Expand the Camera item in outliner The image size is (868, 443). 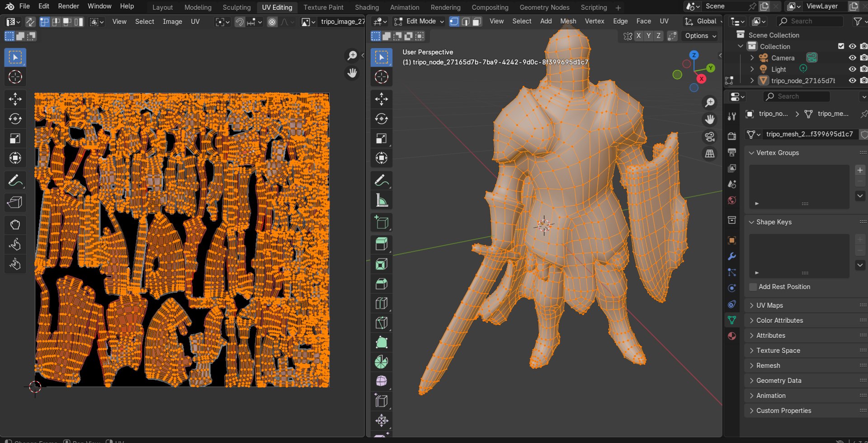click(x=752, y=58)
